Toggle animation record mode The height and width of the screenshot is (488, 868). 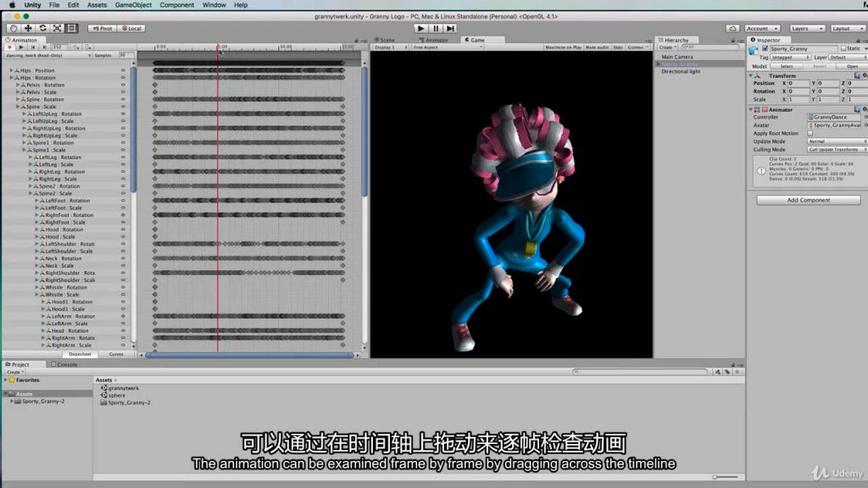[9, 47]
